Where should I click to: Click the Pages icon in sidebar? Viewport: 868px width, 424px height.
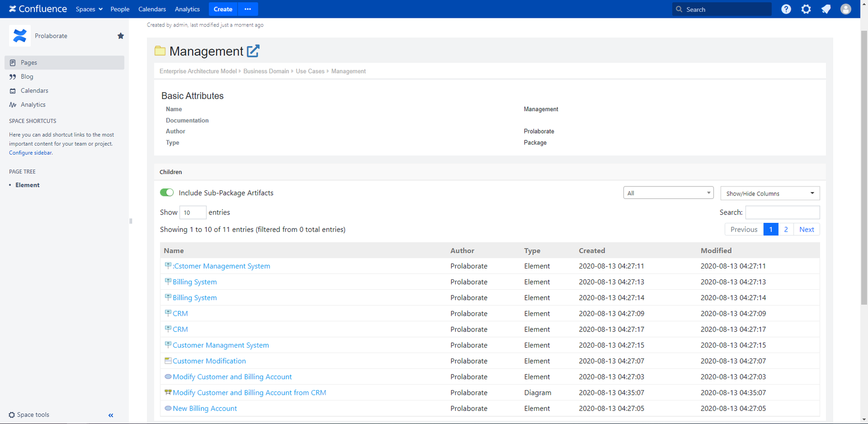[x=13, y=63]
